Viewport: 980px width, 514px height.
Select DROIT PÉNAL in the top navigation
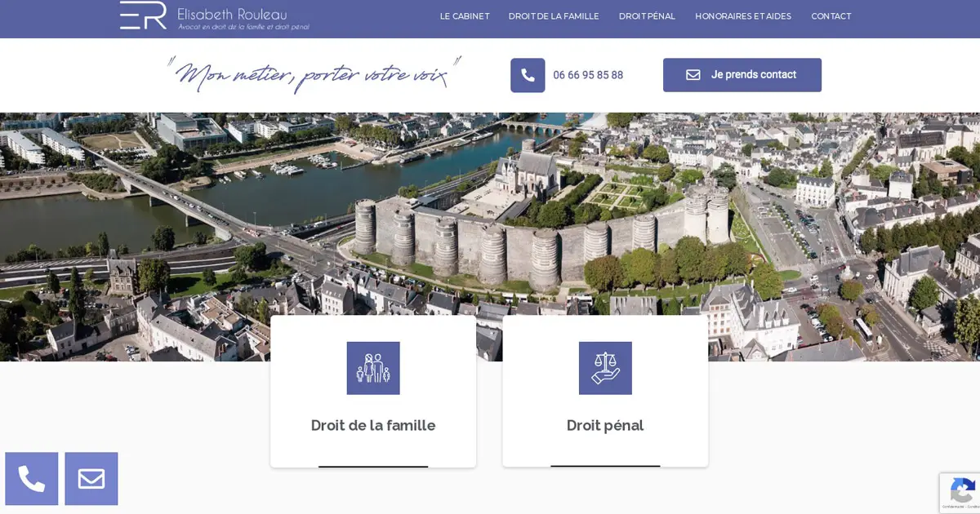647,16
